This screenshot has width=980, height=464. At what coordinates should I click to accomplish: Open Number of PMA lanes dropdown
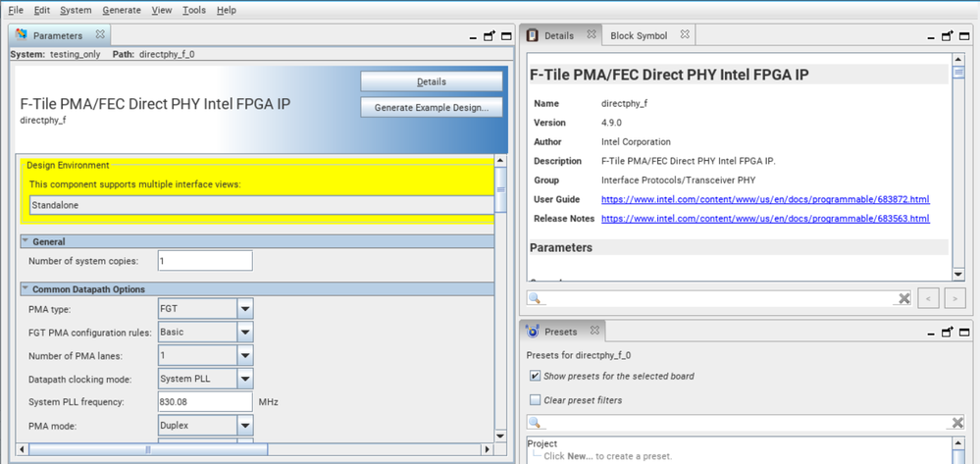click(245, 356)
